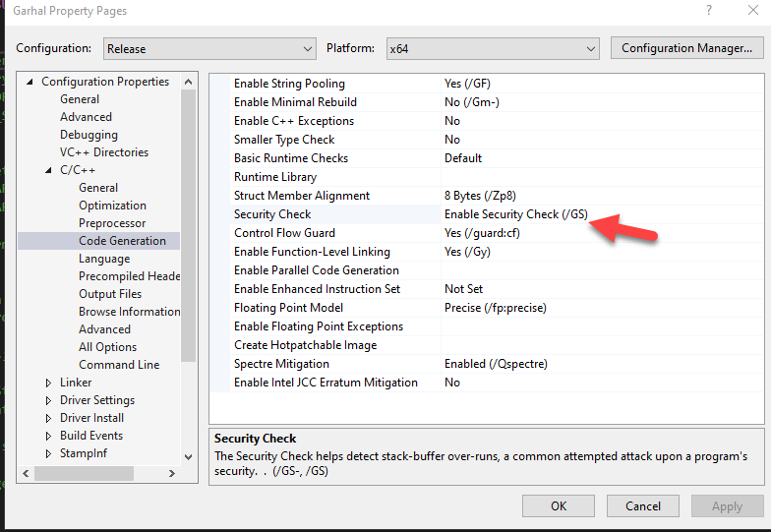Expand the Build Events tree node
The height and width of the screenshot is (532, 771).
coord(48,436)
